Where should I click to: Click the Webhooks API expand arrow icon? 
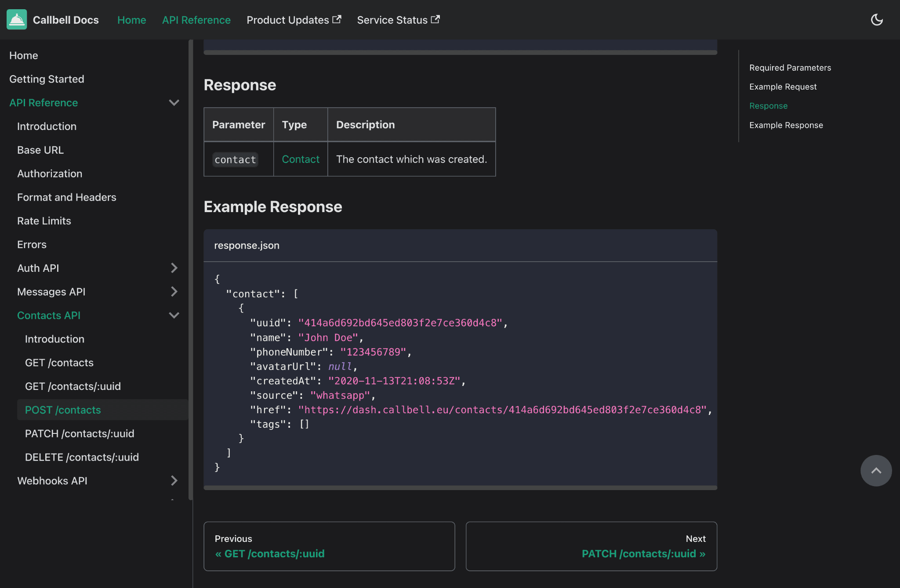click(174, 480)
